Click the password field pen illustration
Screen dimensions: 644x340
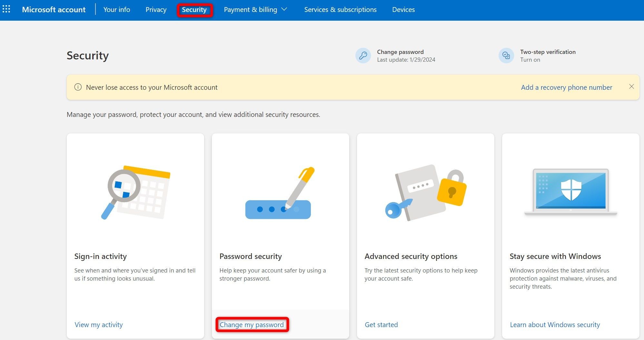[280, 193]
